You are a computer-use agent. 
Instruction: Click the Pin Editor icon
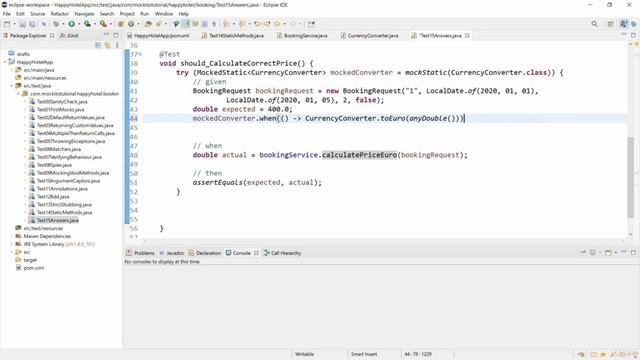pyautogui.click(x=311, y=24)
